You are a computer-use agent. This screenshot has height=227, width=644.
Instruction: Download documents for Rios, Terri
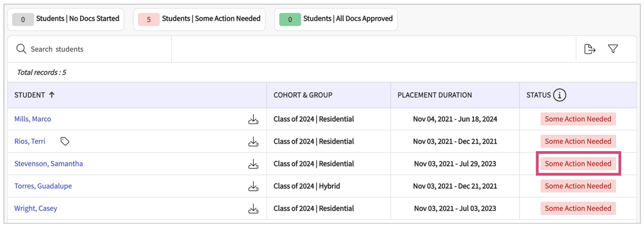253,142
